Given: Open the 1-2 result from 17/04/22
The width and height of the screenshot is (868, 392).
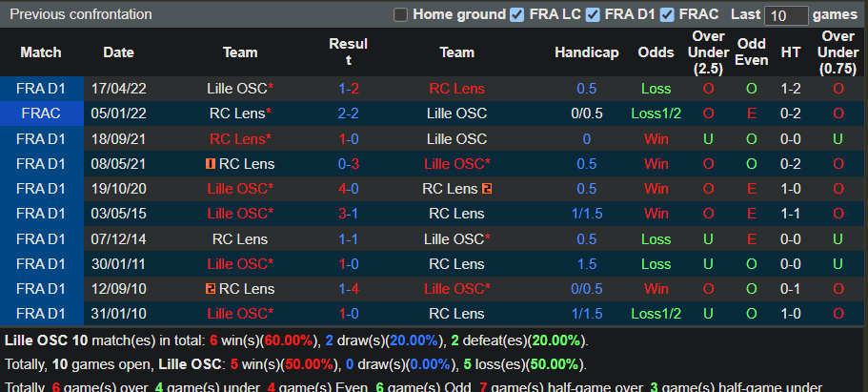Looking at the screenshot, I should click(x=348, y=89).
